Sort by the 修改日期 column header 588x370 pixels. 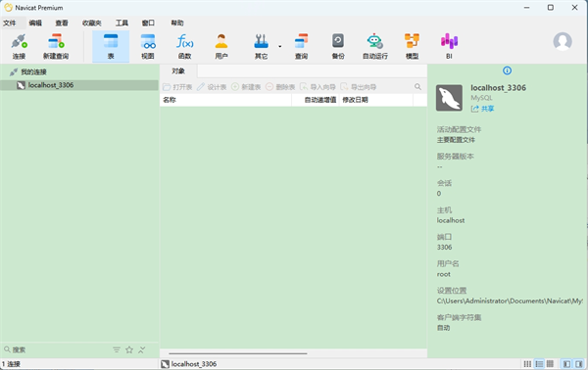point(376,100)
